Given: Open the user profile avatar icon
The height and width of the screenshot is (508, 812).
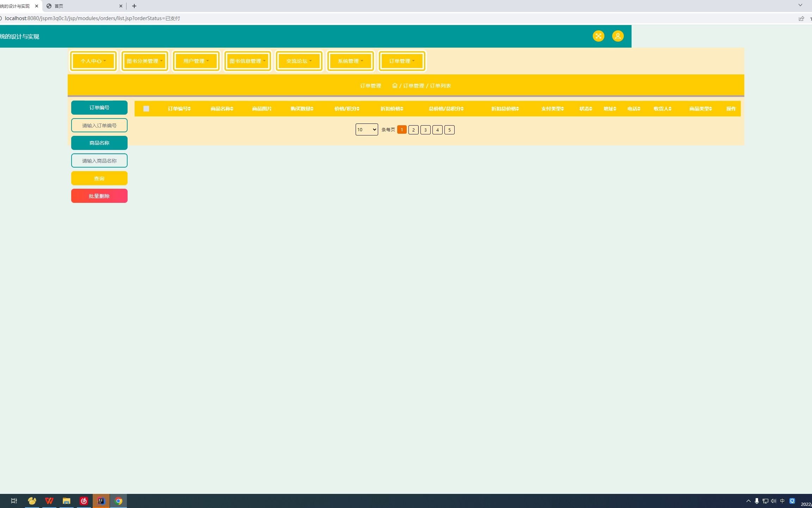Looking at the screenshot, I should 617,36.
